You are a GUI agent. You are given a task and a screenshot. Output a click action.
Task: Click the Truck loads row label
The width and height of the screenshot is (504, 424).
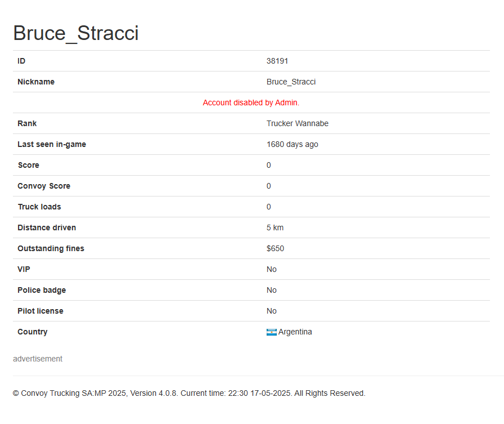coord(39,207)
